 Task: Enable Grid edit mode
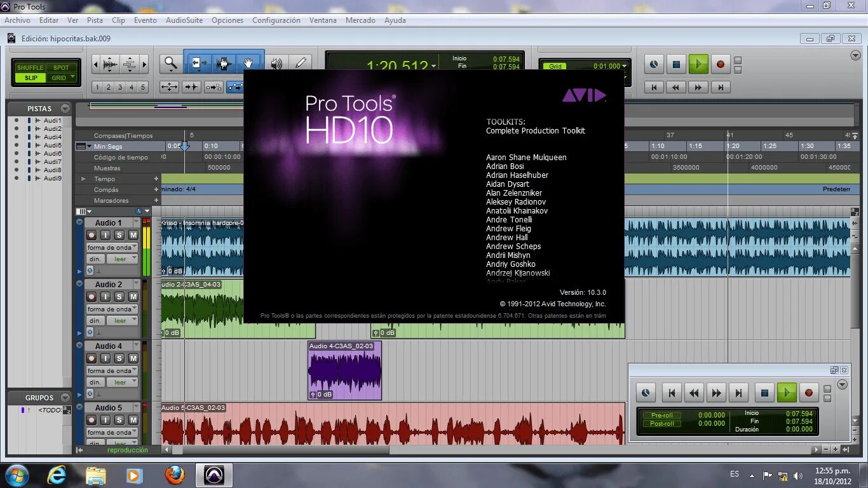(61, 78)
